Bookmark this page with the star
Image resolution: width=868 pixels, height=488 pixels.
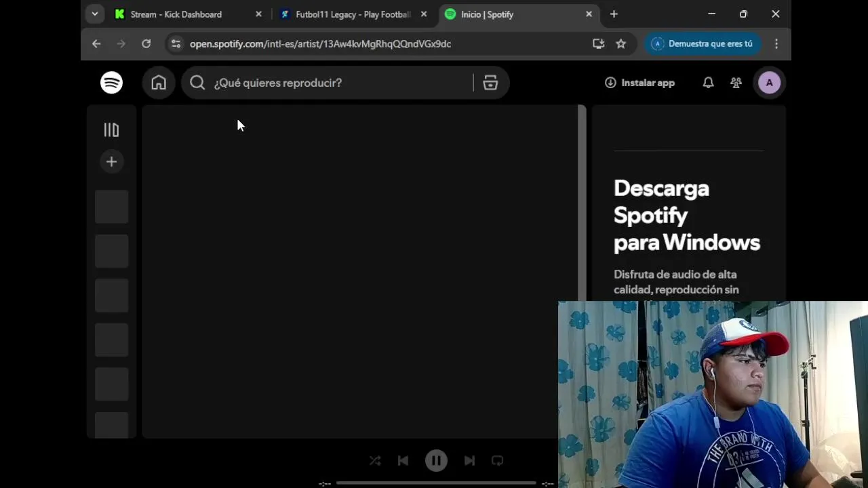pos(620,43)
